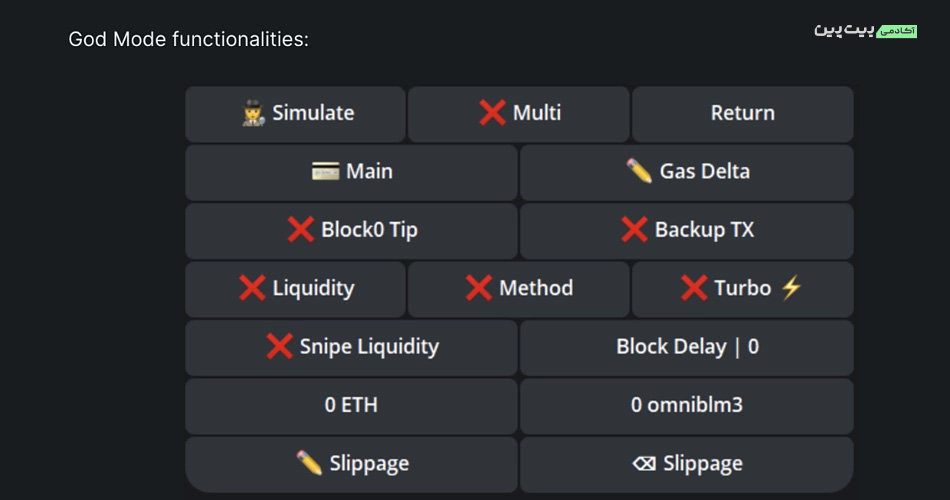Screen dimensions: 950x500
Task: Enable the Liquidity toggle
Action: (296, 289)
